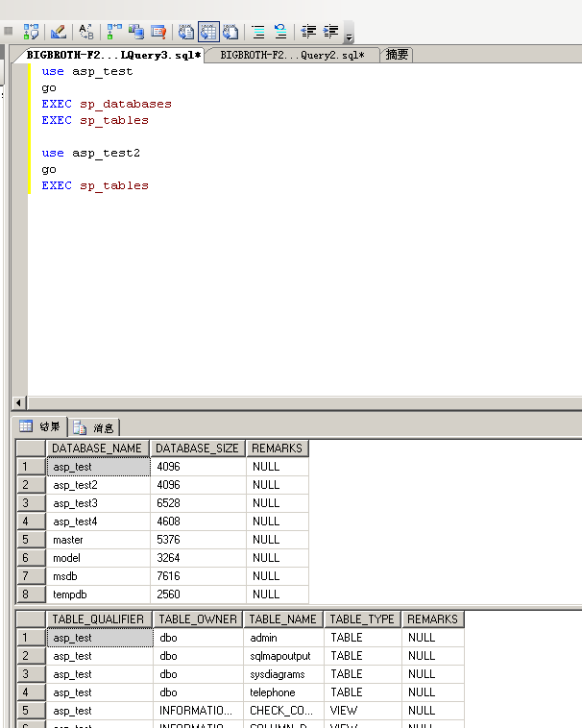This screenshot has height=728, width=582.
Task: Select the model database cell
Action: point(98,558)
